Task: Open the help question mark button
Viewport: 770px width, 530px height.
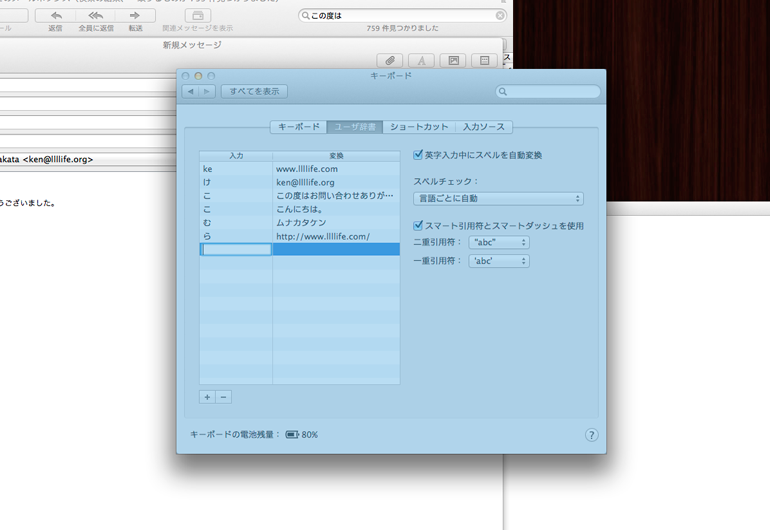Action: coord(591,435)
